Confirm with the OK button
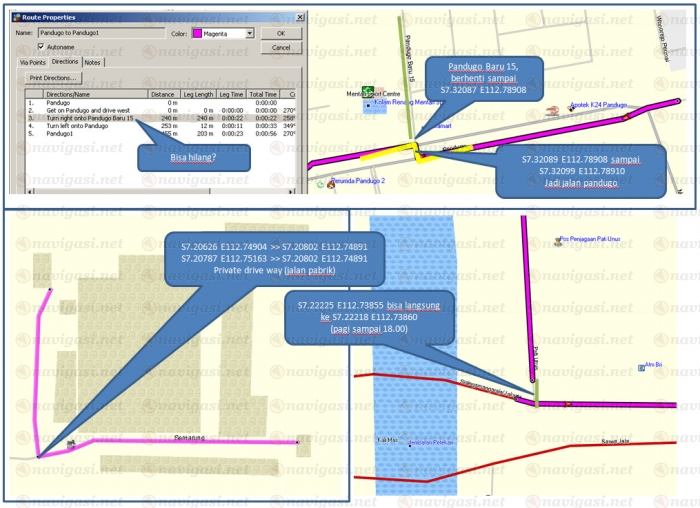 (x=281, y=33)
